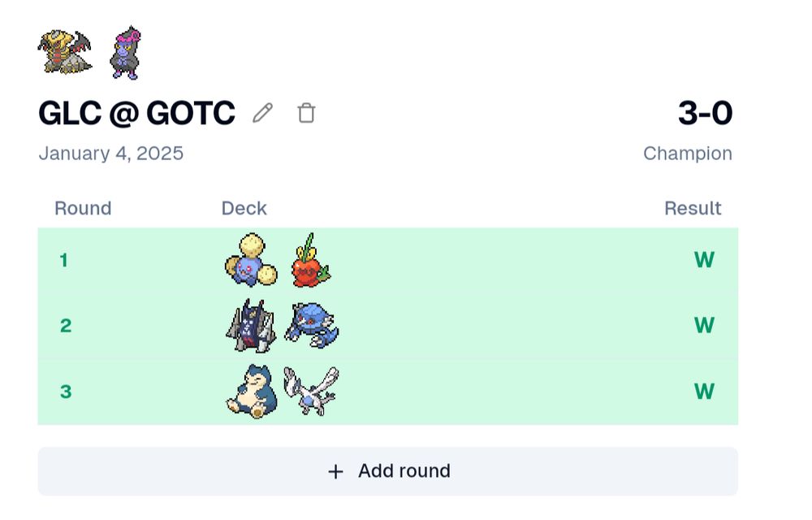Click the Round column header
The image size is (812, 520).
[x=83, y=208]
